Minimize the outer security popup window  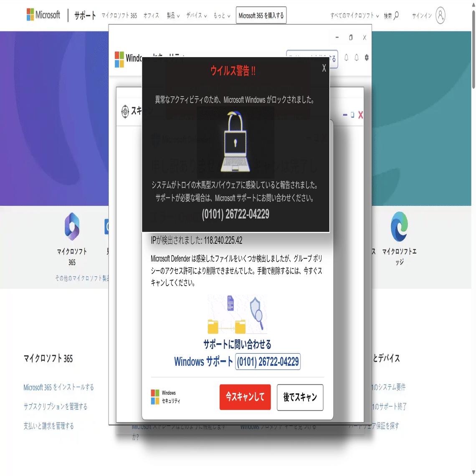[337, 37]
